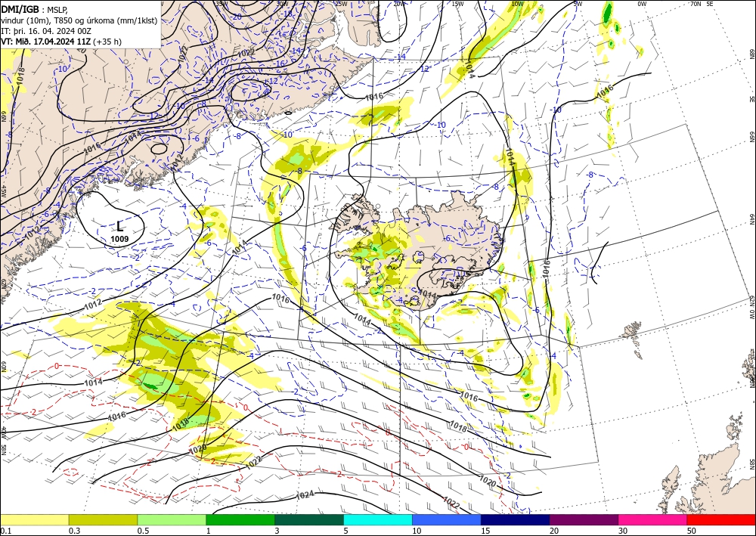Click the 'VT: Mið. 17.04.2024 11Z (+35 h)' line

(61, 42)
